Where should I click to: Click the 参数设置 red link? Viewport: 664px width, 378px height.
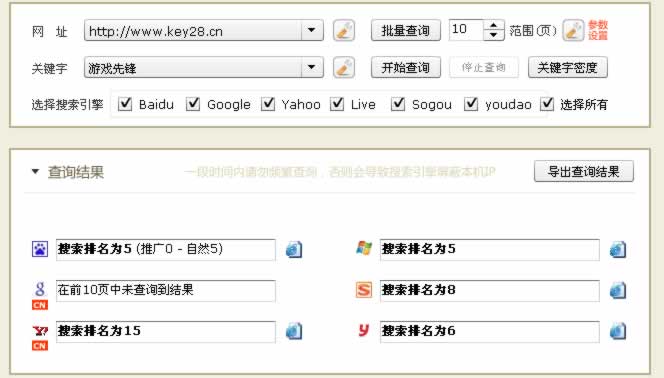click(598, 30)
